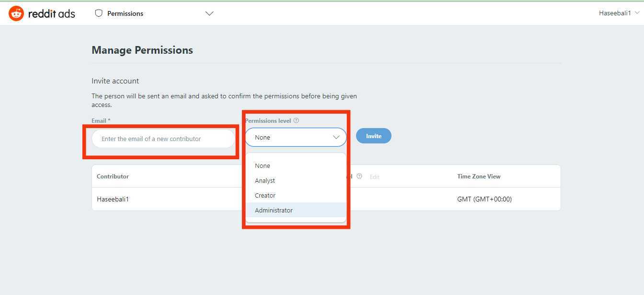Click the Reddit Snoo logo icon

point(16,13)
